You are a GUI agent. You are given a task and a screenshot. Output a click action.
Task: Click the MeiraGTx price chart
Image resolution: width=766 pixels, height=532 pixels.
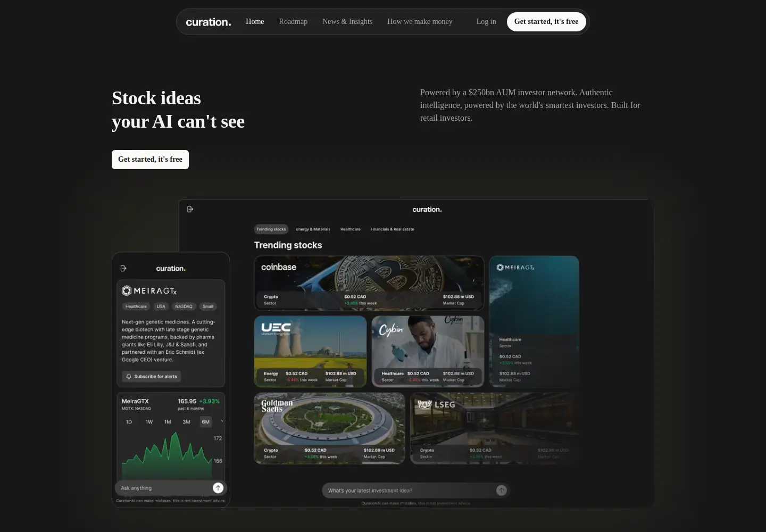tap(167, 455)
